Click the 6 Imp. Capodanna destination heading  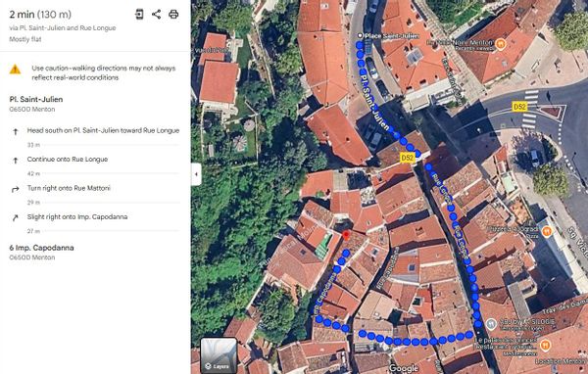(41, 248)
